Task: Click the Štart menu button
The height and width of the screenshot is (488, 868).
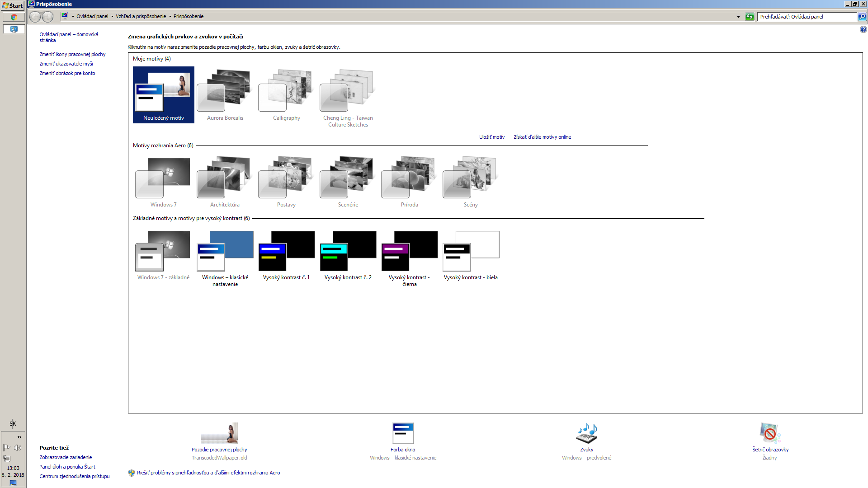Action: pos(13,5)
